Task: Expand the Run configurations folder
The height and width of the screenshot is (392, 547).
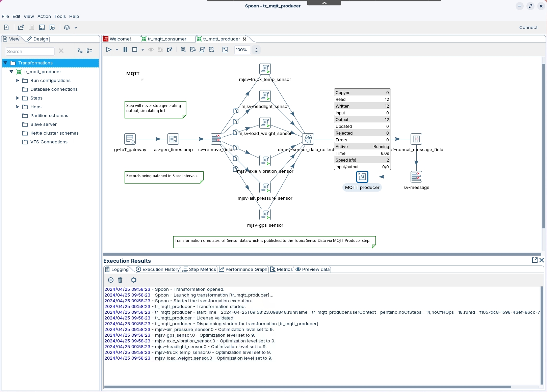Action: 17,81
